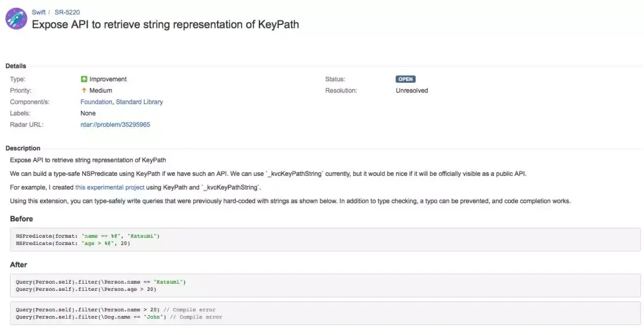
Task: Click the OPEN status badge
Action: point(405,79)
